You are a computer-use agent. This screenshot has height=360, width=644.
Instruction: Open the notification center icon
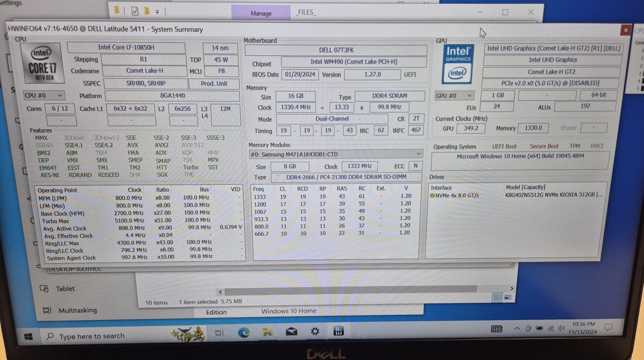[608, 327]
